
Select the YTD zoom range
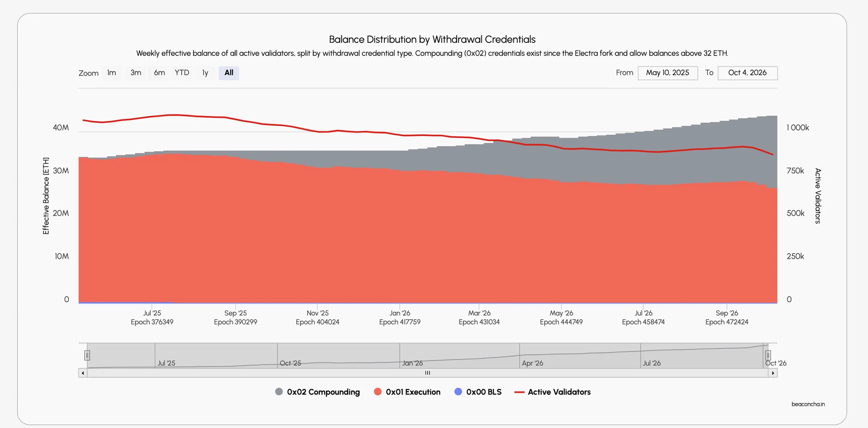pyautogui.click(x=182, y=73)
